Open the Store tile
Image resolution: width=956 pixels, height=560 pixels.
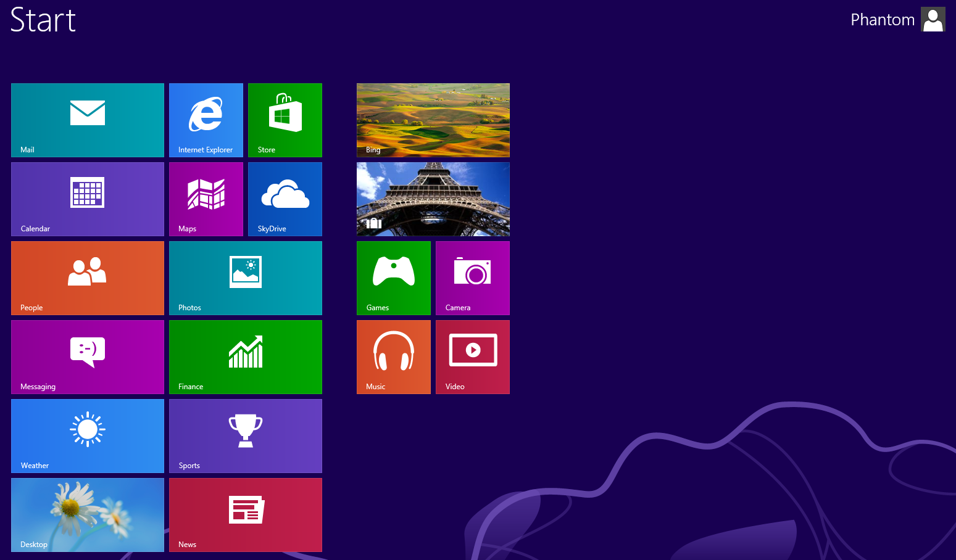285,120
